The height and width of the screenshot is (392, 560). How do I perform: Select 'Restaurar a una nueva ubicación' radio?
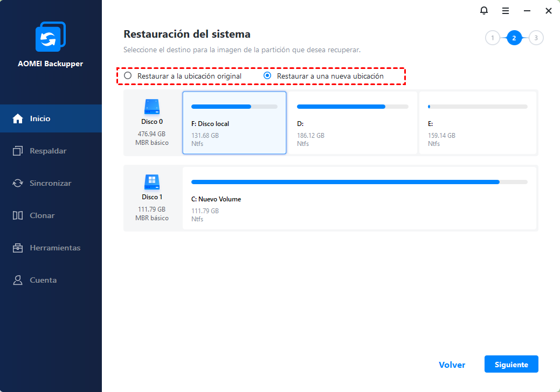point(267,75)
